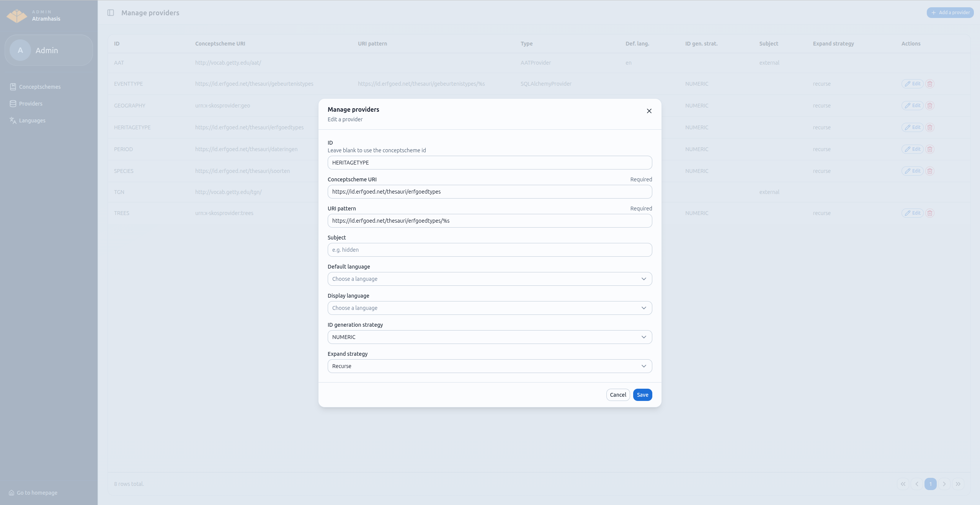This screenshot has width=980, height=505.
Task: Click the TGN row ID
Action: point(119,192)
